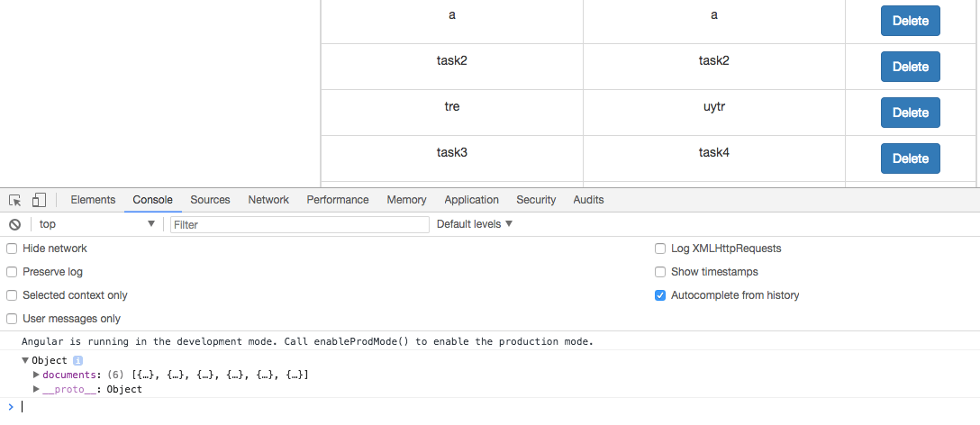The width and height of the screenshot is (980, 425).
Task: Open the Sources tab
Action: pos(210,200)
